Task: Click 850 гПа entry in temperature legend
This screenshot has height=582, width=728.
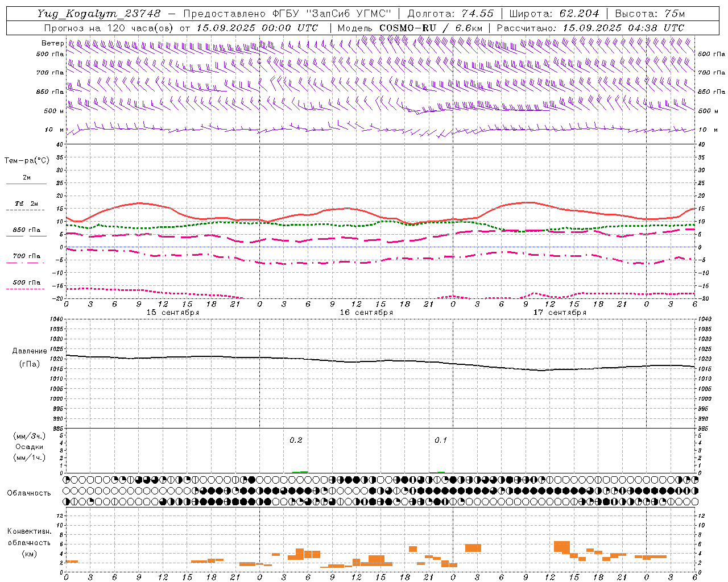Action: pos(27,230)
